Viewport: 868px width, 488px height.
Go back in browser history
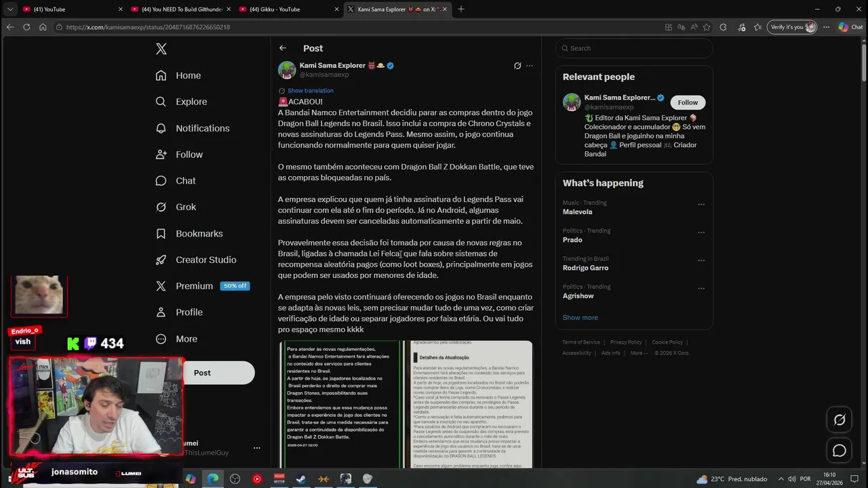9,27
